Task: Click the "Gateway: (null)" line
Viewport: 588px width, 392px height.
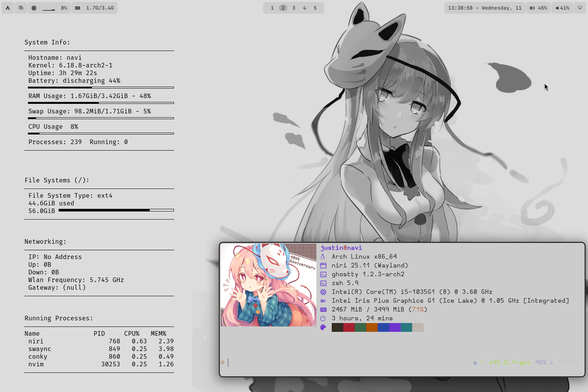Action: [x=57, y=288]
